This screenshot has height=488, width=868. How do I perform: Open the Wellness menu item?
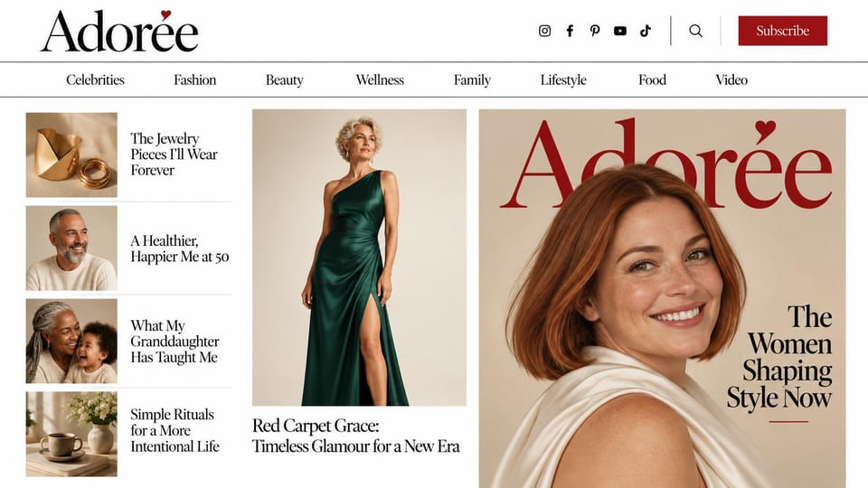coord(380,80)
